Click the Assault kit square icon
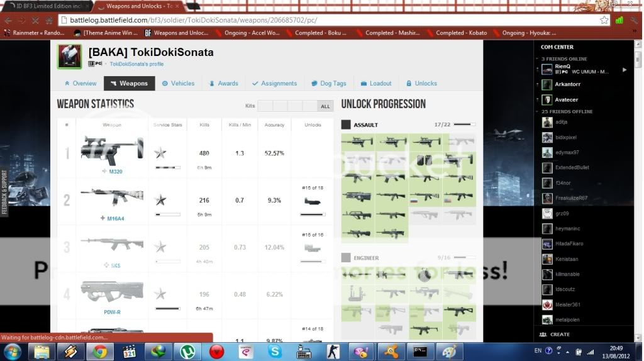 (346, 125)
